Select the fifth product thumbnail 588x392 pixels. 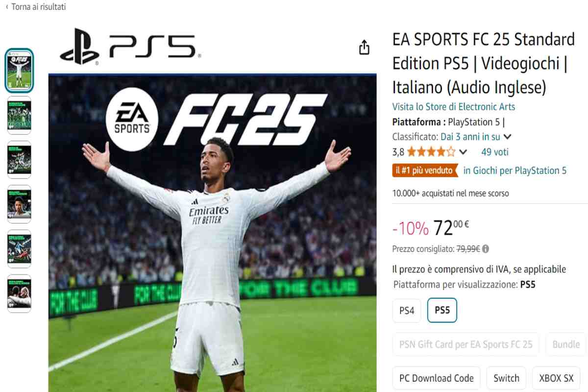tap(19, 249)
